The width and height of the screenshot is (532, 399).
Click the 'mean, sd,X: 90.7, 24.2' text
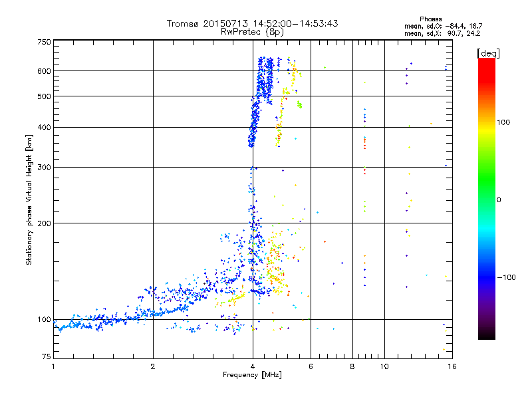coord(442,33)
